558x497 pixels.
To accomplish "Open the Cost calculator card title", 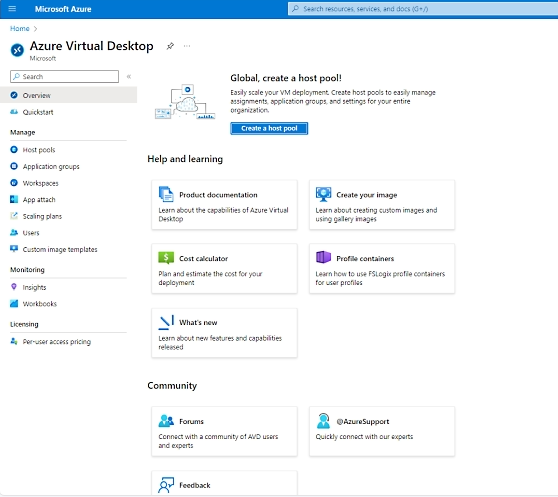I will [x=204, y=259].
